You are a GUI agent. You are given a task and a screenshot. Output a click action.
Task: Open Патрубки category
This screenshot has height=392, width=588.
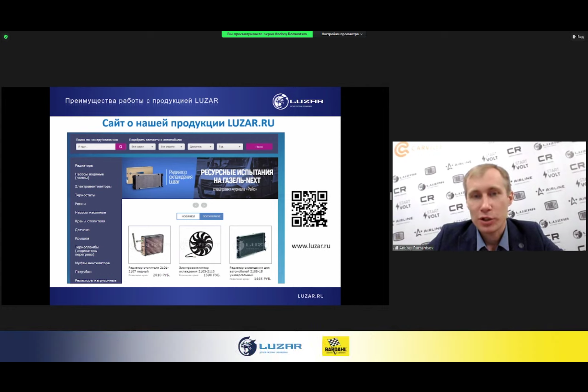(x=83, y=272)
